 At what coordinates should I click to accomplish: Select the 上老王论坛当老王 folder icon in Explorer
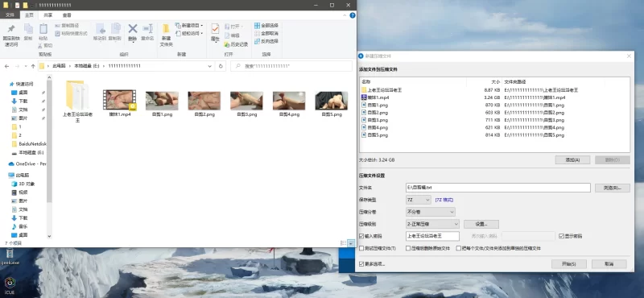(x=77, y=95)
